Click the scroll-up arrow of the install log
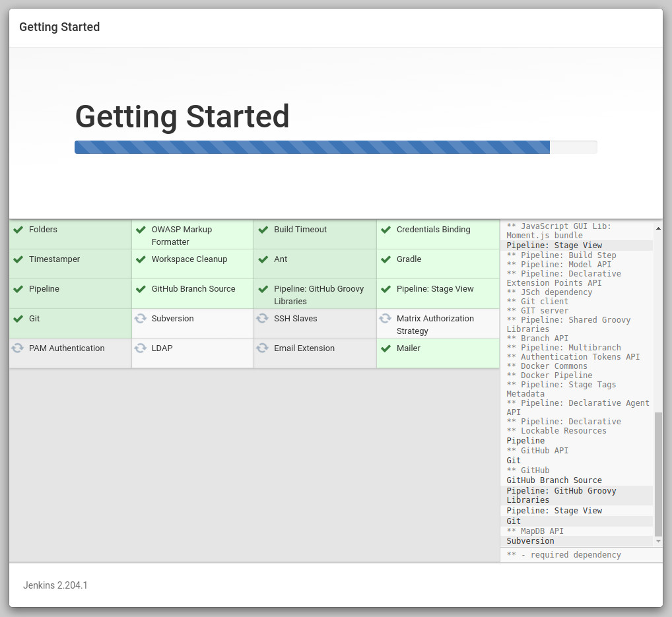The width and height of the screenshot is (672, 617). [658, 228]
